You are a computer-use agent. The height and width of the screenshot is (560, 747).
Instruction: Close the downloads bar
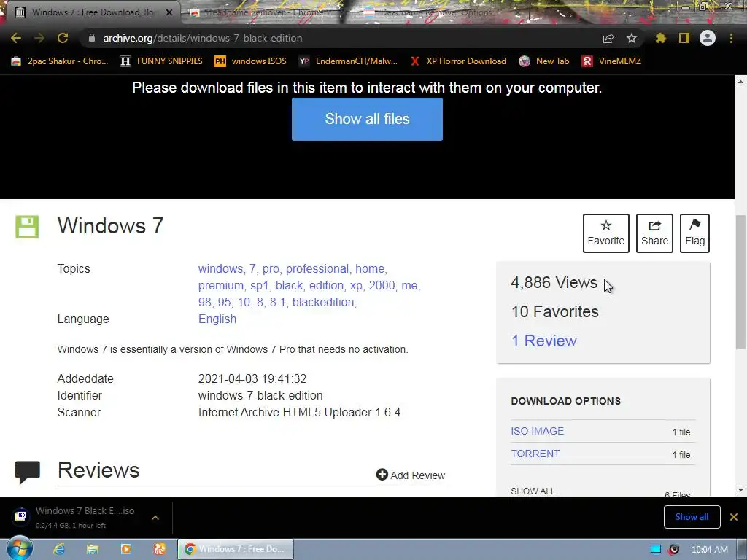pos(734,517)
